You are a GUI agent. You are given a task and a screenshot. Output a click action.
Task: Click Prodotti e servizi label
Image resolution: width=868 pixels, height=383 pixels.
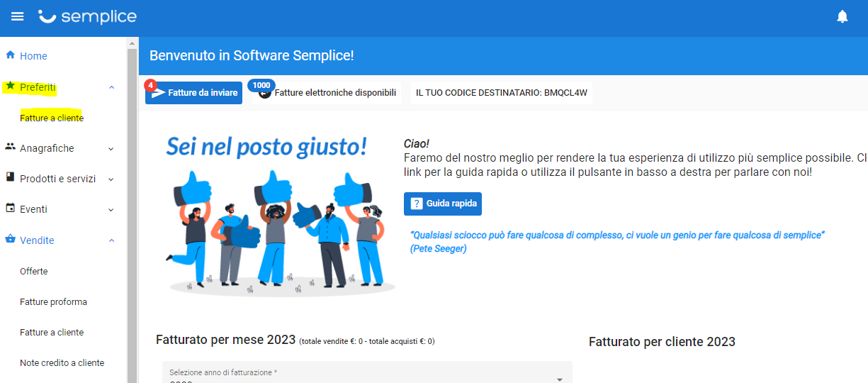pos(57,179)
